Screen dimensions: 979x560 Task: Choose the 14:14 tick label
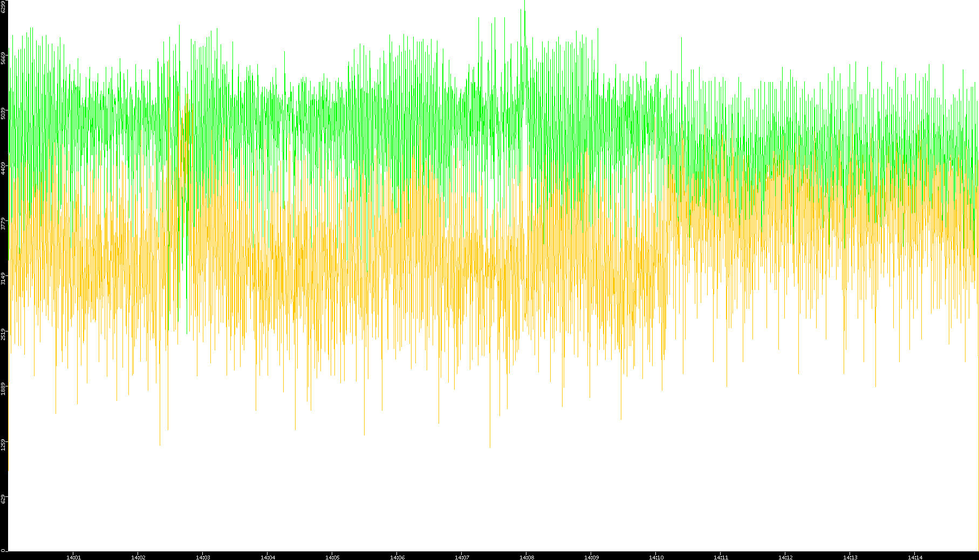(915, 557)
